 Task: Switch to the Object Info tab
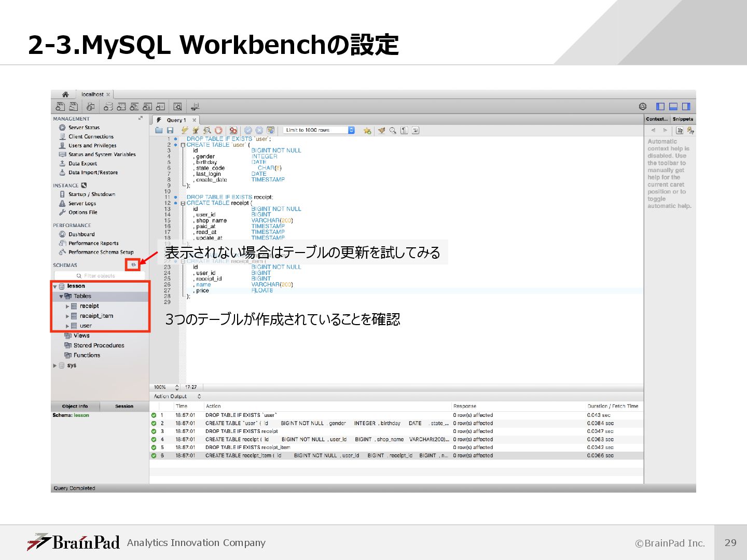75,407
